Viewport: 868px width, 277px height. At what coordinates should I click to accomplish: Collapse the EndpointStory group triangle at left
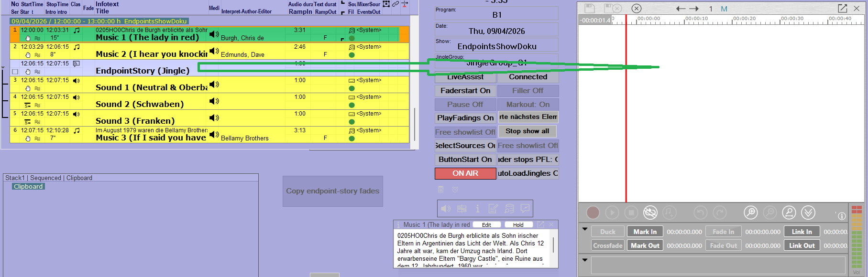[3, 68]
